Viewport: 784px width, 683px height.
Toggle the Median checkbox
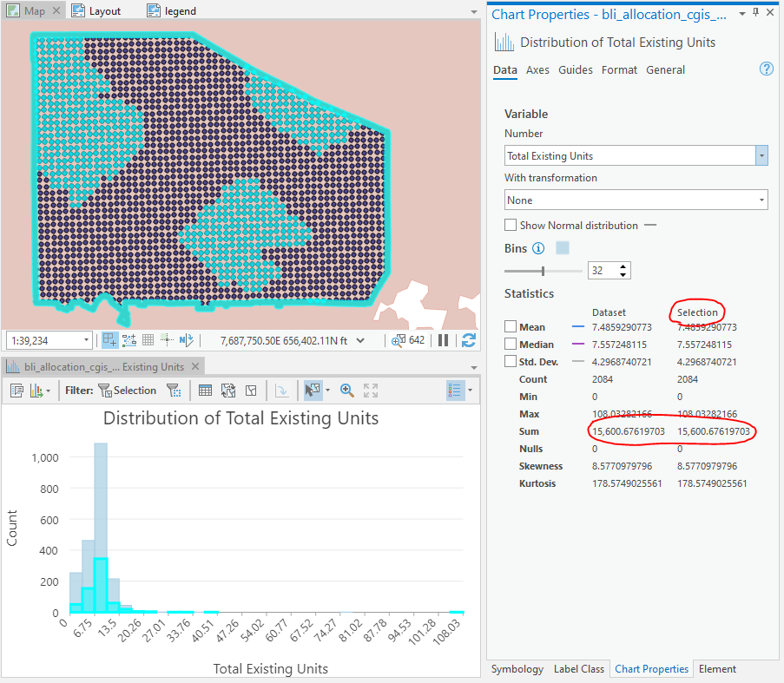pyautogui.click(x=511, y=345)
